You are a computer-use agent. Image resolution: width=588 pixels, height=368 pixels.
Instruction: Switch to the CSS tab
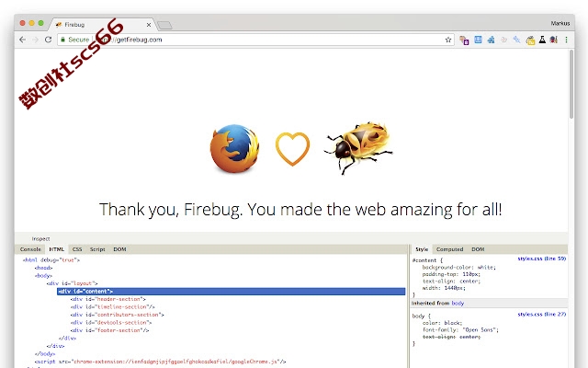pyautogui.click(x=77, y=249)
